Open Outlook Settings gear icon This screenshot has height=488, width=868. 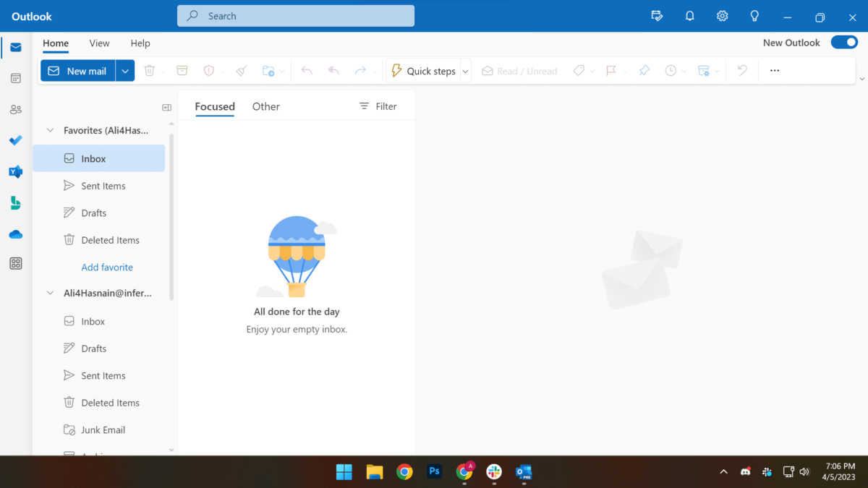722,16
